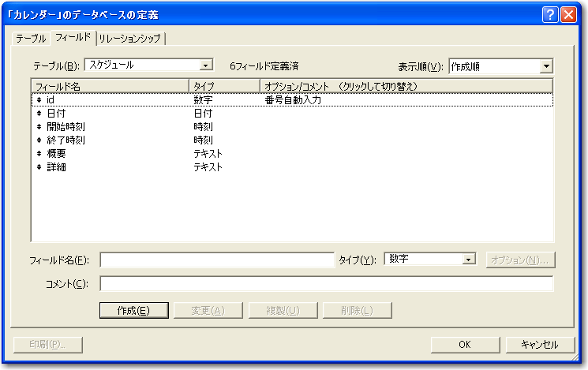The image size is (588, 370).
Task: Click reorder handle icon beside 日付 field
Action: click(39, 114)
